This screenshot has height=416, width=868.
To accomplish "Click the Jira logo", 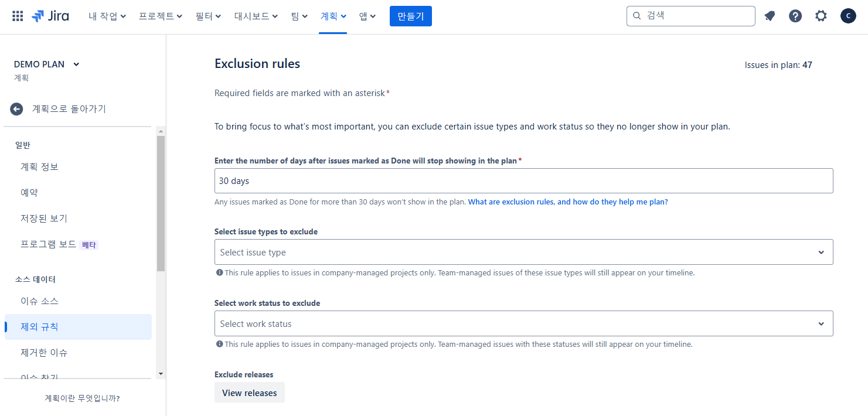I will click(x=50, y=16).
